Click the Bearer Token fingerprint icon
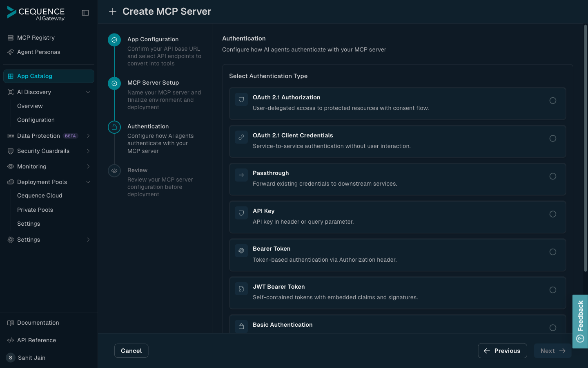 (x=241, y=251)
